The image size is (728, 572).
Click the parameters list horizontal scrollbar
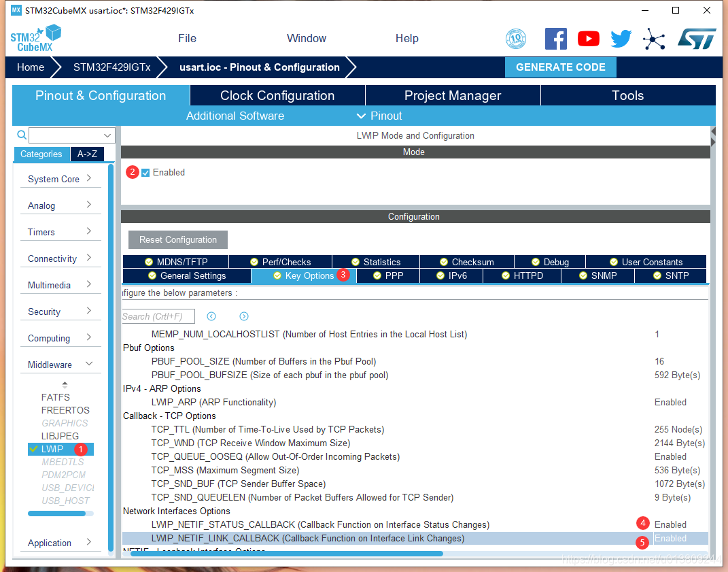click(x=286, y=554)
